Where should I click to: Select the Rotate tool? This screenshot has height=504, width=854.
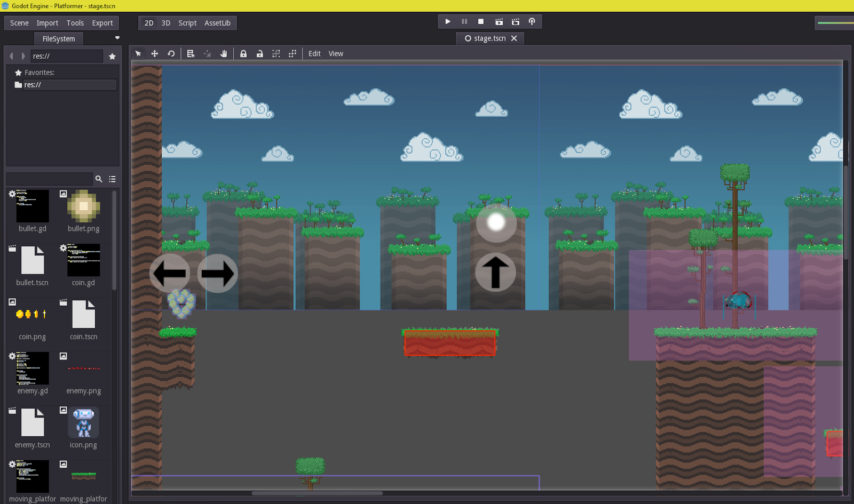171,53
